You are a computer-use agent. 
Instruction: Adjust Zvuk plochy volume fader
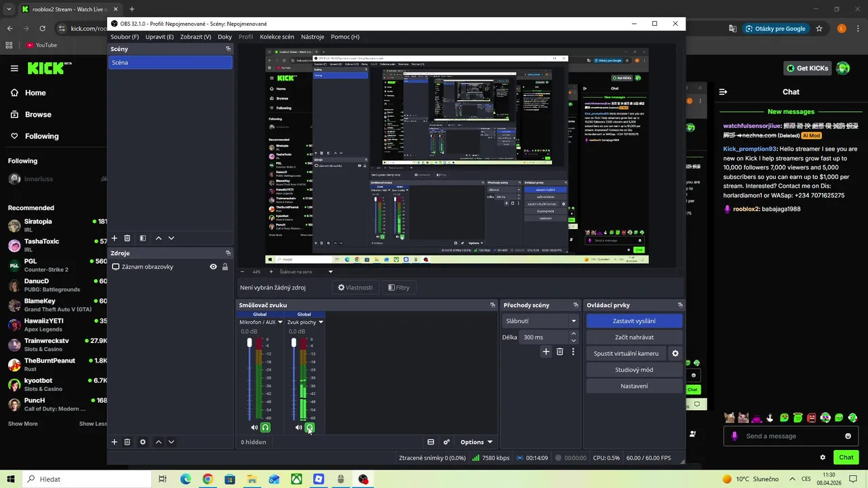294,343
